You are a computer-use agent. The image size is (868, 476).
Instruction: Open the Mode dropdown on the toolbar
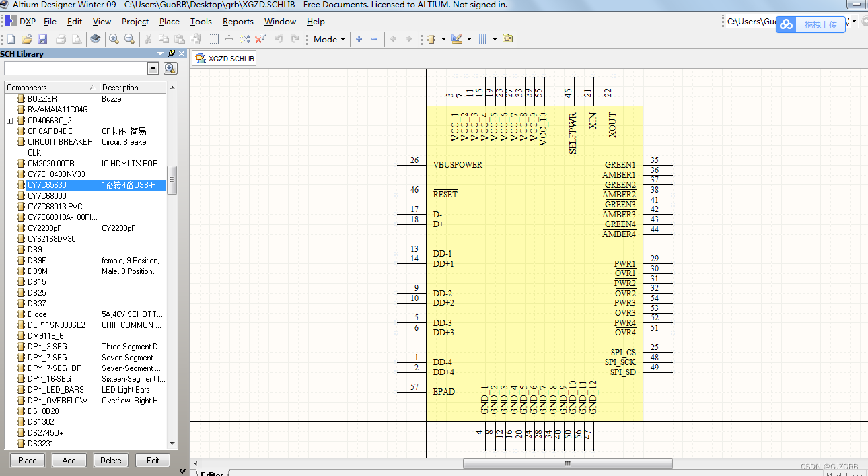(x=328, y=38)
